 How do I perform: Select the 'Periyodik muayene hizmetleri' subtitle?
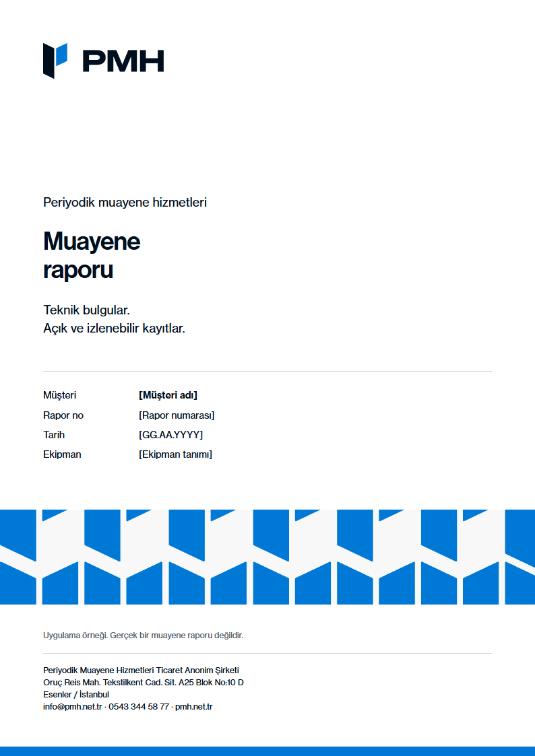click(x=125, y=203)
